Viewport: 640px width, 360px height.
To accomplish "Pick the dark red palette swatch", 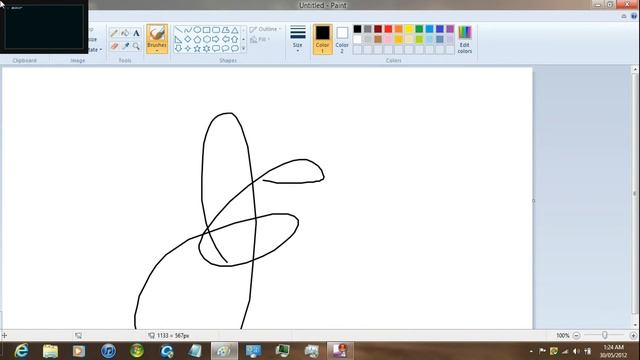I will (x=378, y=29).
